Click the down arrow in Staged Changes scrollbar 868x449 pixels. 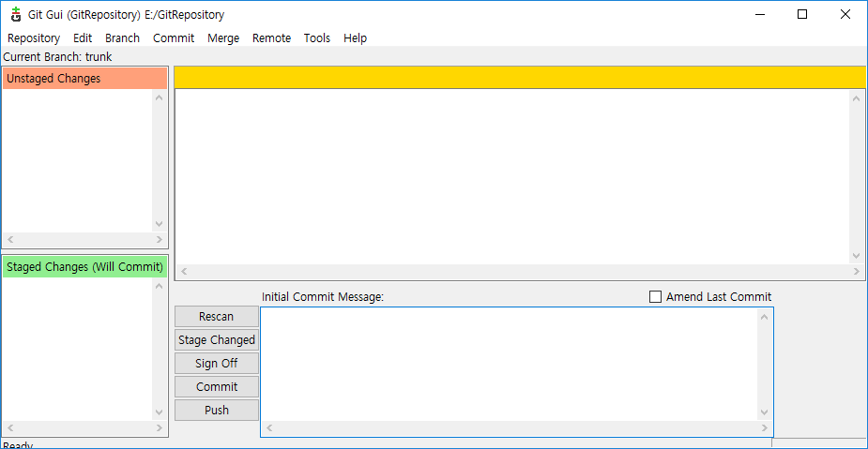point(160,412)
